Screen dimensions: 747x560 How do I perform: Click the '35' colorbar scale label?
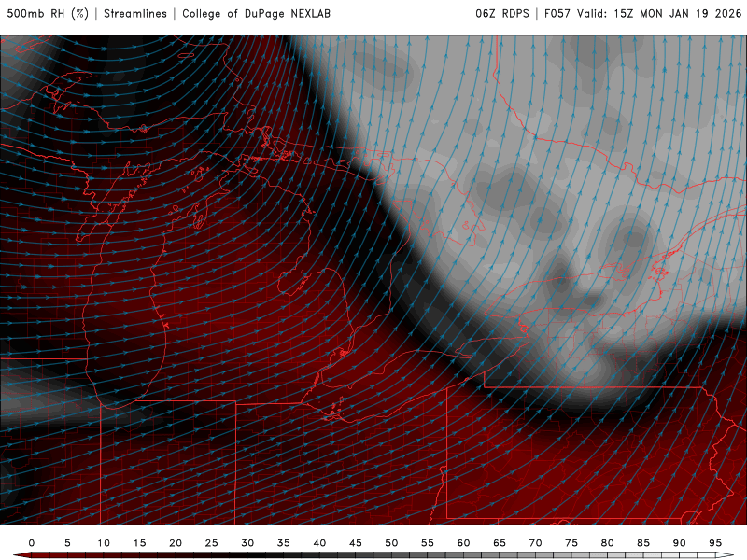(284, 543)
